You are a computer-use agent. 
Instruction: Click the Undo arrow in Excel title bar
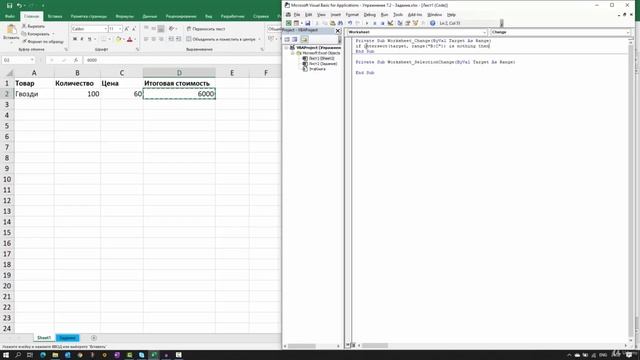pyautogui.click(x=19, y=5)
